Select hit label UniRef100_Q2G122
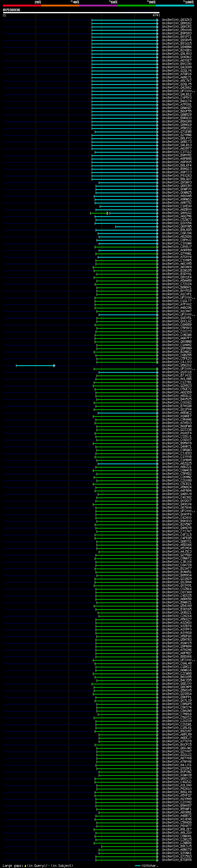Viewport: 197px width, 868px height. coord(177,755)
